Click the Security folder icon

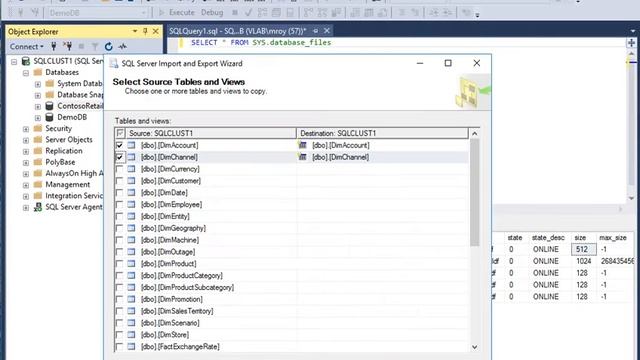[38, 128]
